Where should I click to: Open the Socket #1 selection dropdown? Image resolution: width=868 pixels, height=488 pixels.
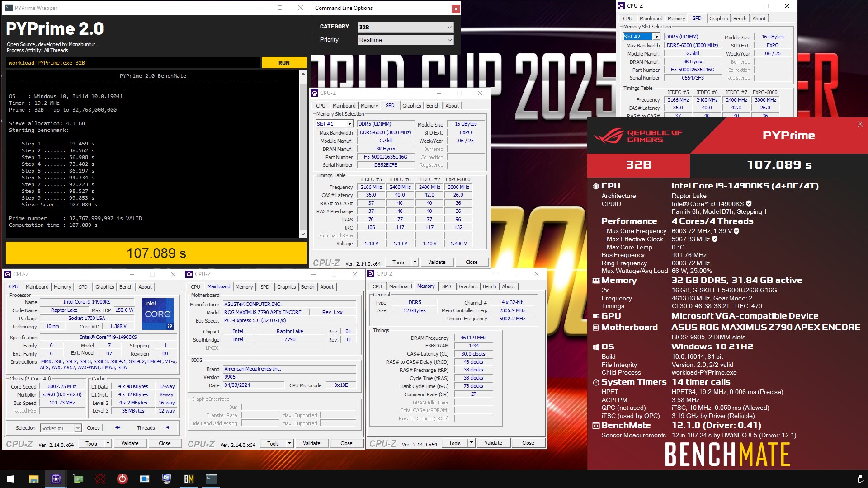(x=61, y=428)
